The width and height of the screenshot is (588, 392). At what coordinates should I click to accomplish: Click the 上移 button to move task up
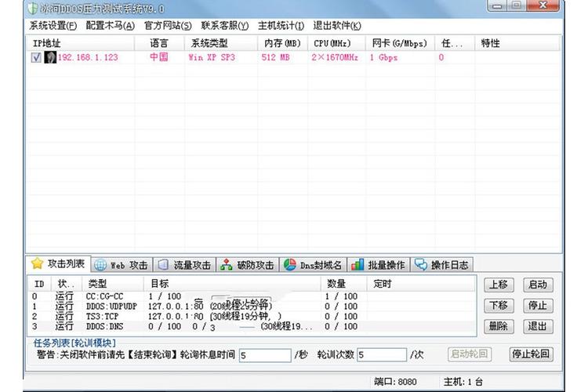pyautogui.click(x=499, y=285)
